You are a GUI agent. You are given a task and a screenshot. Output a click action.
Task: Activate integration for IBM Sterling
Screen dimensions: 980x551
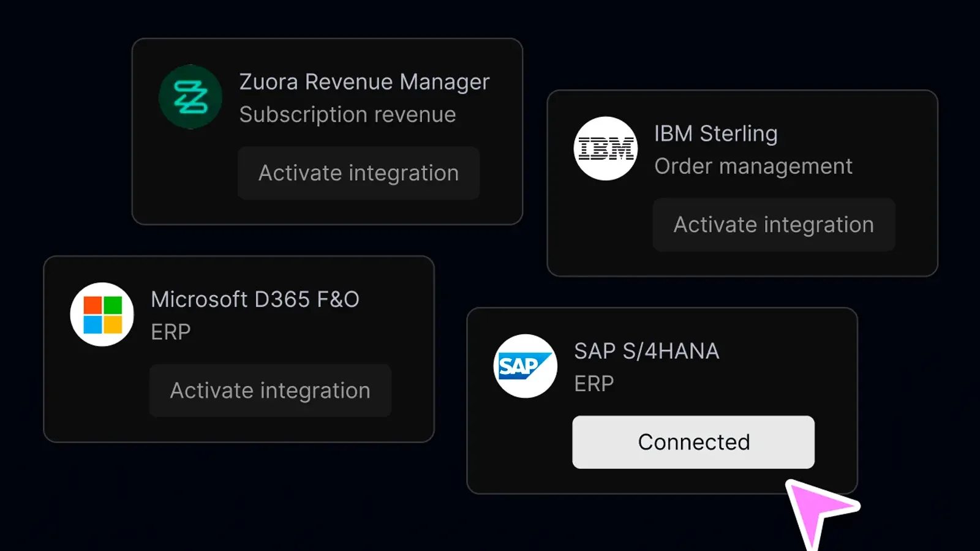[774, 225]
